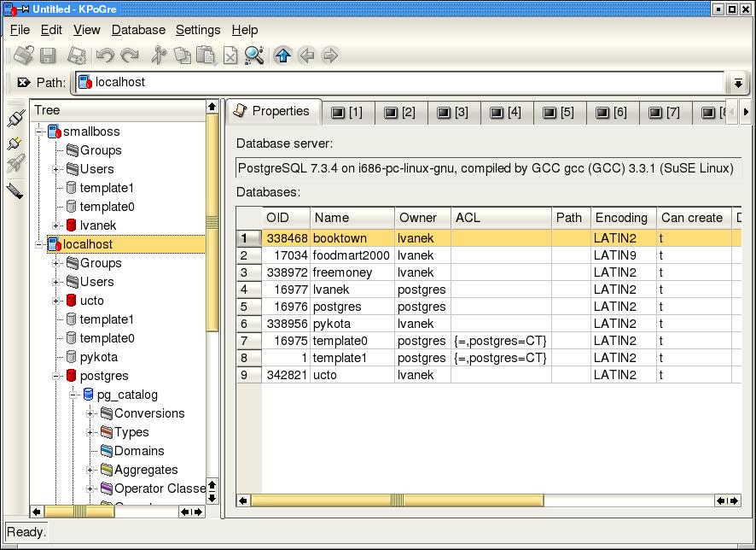Open the Database menu
The image size is (756, 550).
click(138, 30)
